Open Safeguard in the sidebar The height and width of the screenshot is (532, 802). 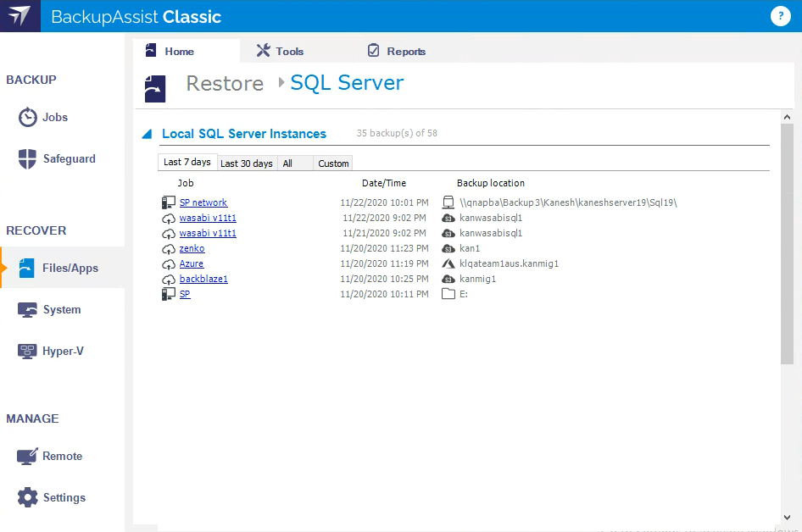coord(69,159)
